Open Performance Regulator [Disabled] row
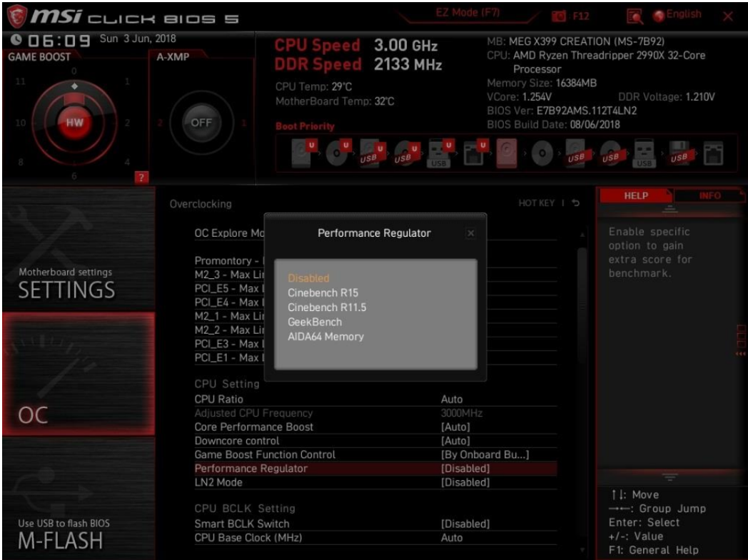748x560 pixels. click(375, 469)
